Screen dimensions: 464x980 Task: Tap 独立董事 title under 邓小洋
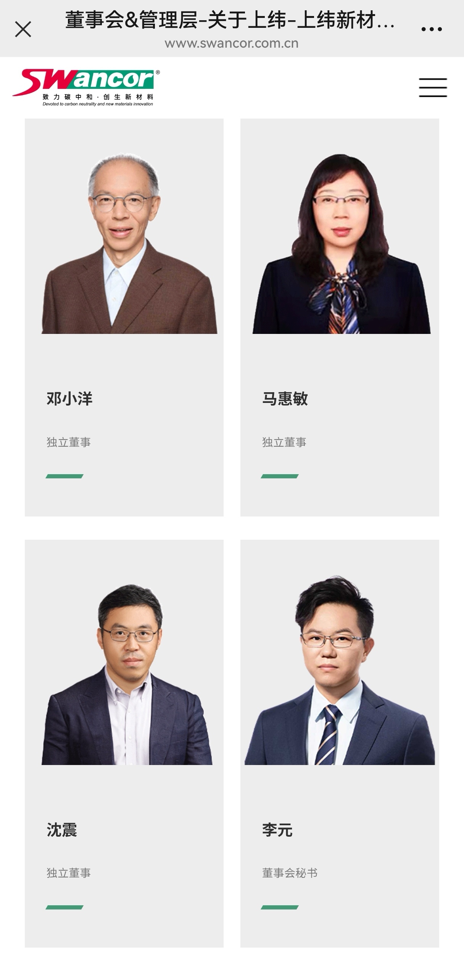click(x=69, y=442)
